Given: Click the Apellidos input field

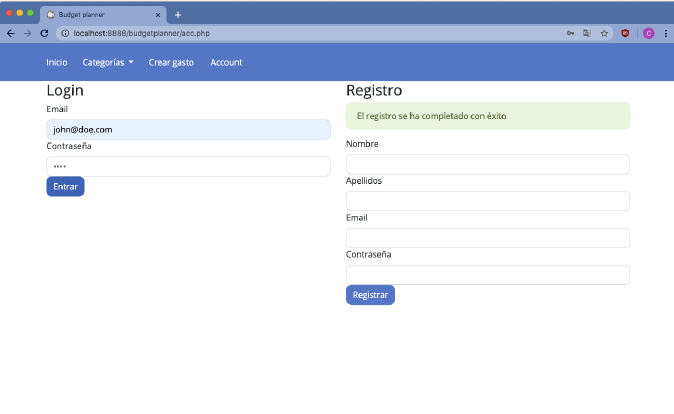Looking at the screenshot, I should click(487, 201).
